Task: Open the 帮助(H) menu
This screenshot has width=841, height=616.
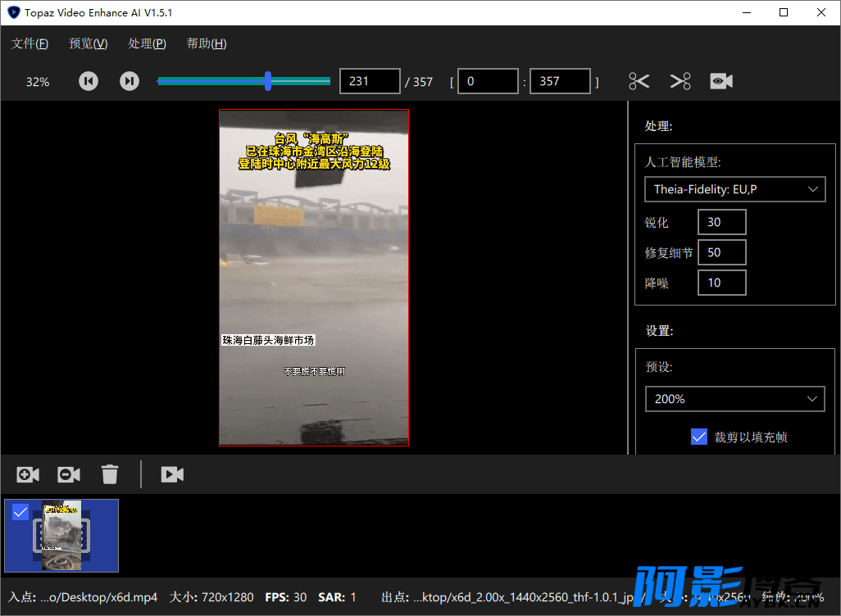Action: pos(207,43)
